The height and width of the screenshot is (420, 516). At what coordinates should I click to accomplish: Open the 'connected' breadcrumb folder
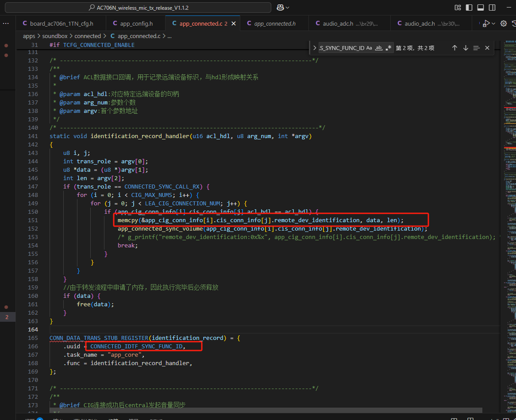[88, 36]
